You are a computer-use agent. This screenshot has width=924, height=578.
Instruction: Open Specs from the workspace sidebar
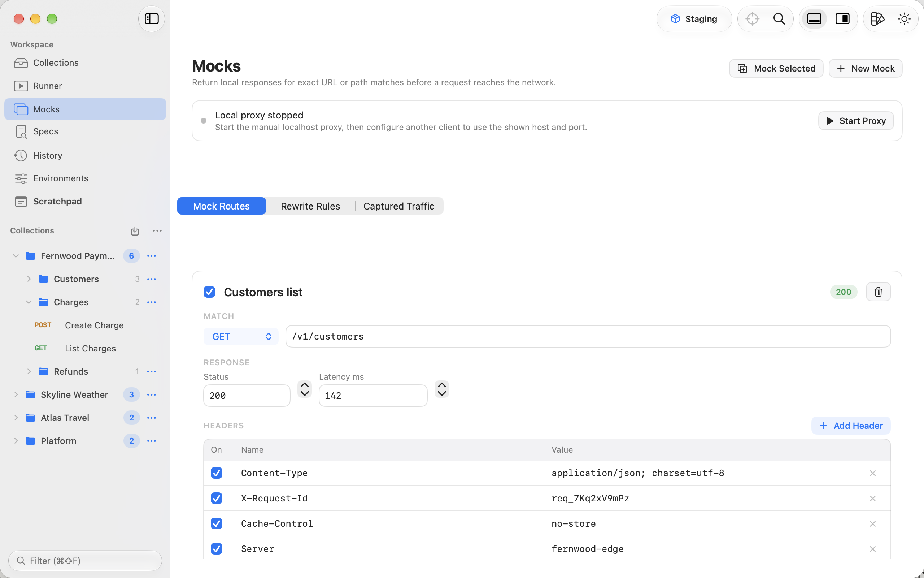pos(85,131)
